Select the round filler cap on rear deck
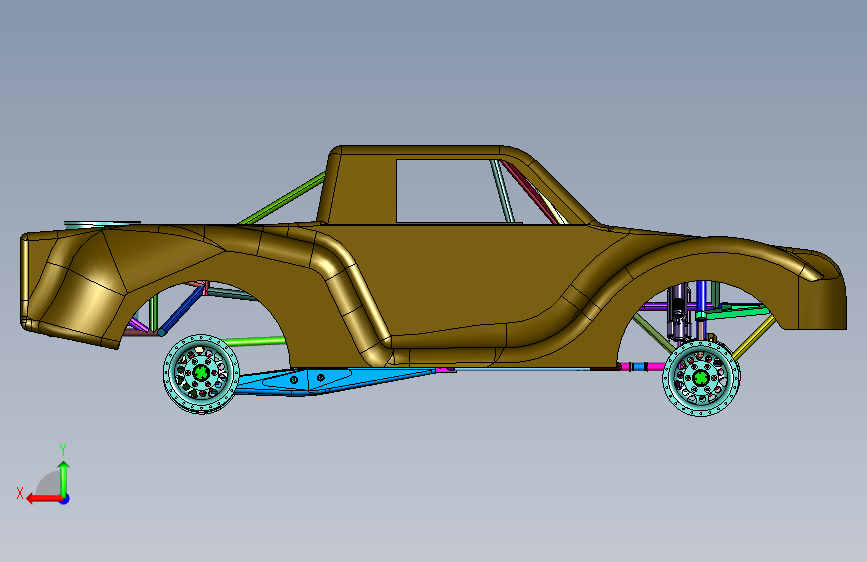The image size is (867, 562). point(103,224)
